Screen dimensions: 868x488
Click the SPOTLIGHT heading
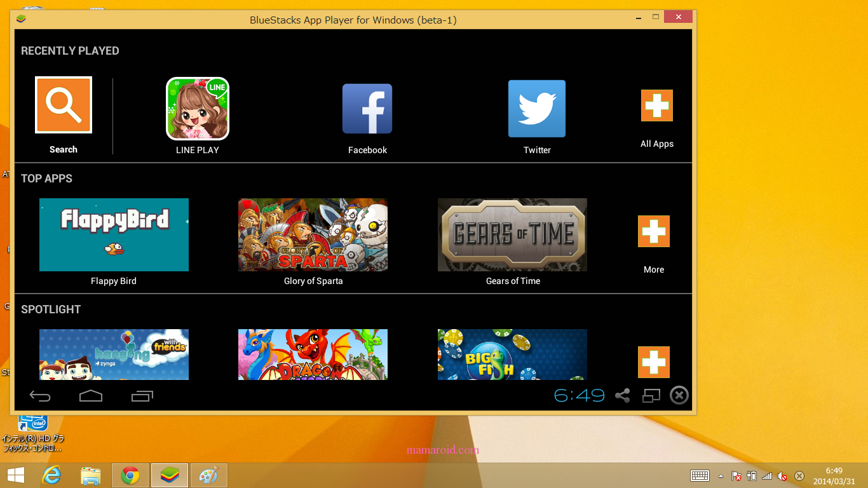[51, 309]
